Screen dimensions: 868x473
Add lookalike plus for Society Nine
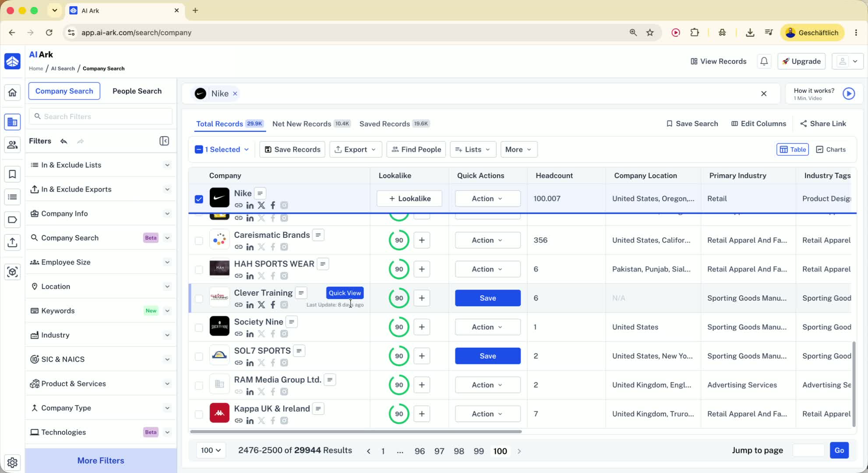pos(422,327)
